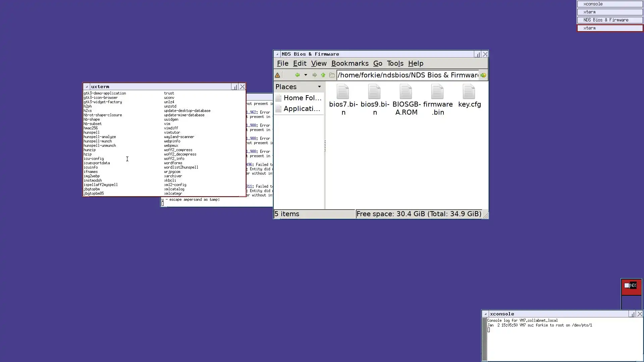Select the firmware.bin file

coord(437,92)
